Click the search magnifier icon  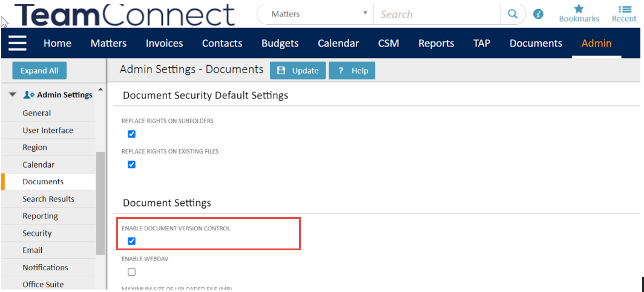(513, 15)
